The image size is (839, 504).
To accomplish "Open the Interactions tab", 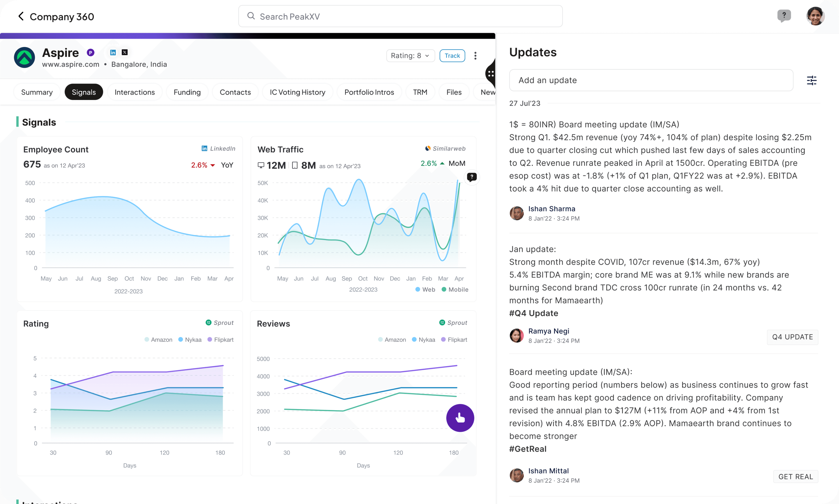I will [x=135, y=92].
